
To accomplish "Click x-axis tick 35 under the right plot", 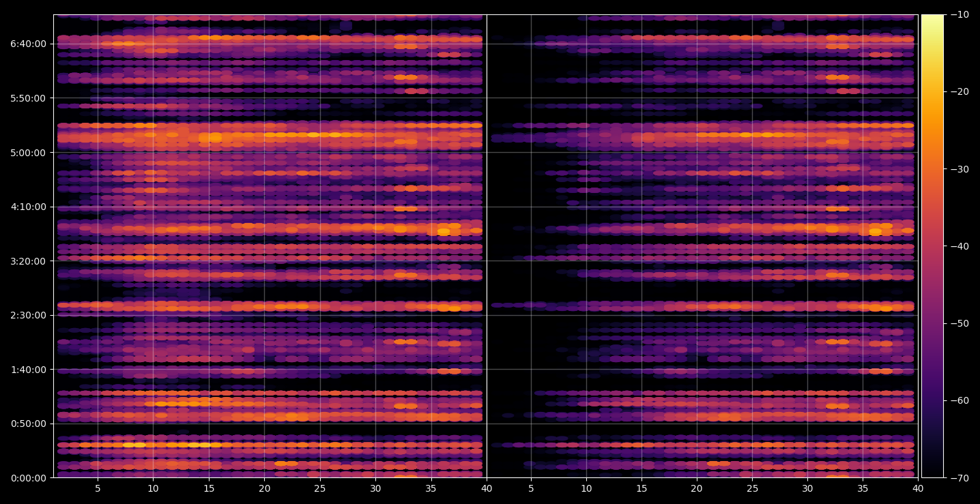I will 863,489.
